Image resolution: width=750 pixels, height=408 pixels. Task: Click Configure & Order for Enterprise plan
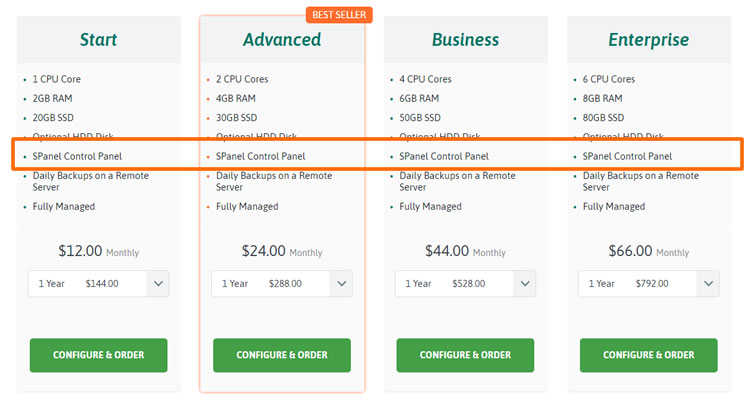(649, 355)
